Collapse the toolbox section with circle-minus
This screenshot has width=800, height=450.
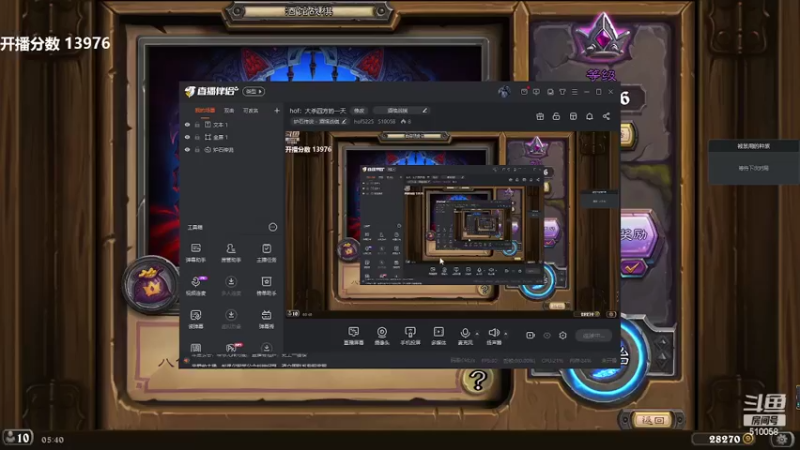273,227
